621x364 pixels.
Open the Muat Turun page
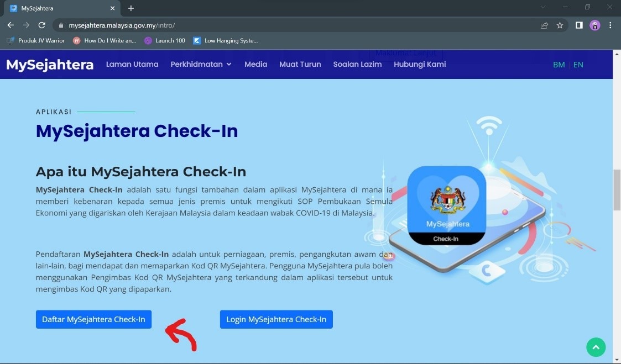[x=300, y=64]
